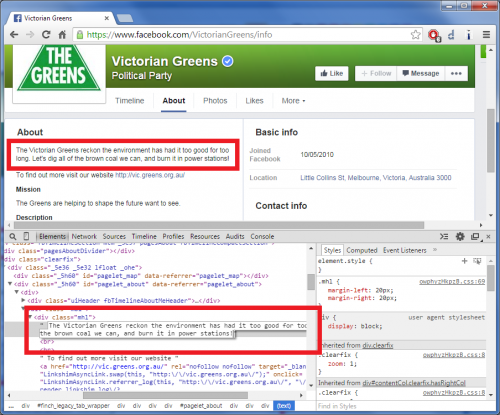This screenshot has width=500, height=415.
Task: Toggle the DevTools device mode icon
Action: pyautogui.click(x=26, y=236)
